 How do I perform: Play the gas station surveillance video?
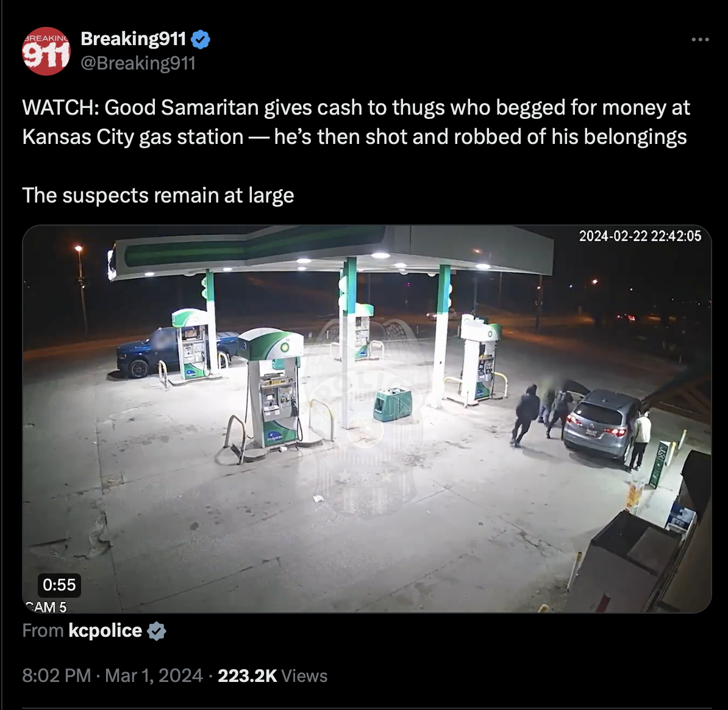point(367,419)
